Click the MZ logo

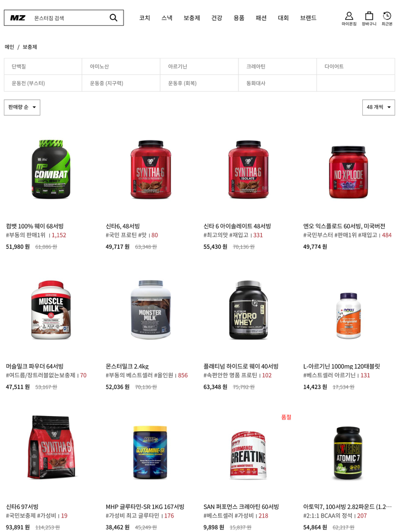point(18,18)
